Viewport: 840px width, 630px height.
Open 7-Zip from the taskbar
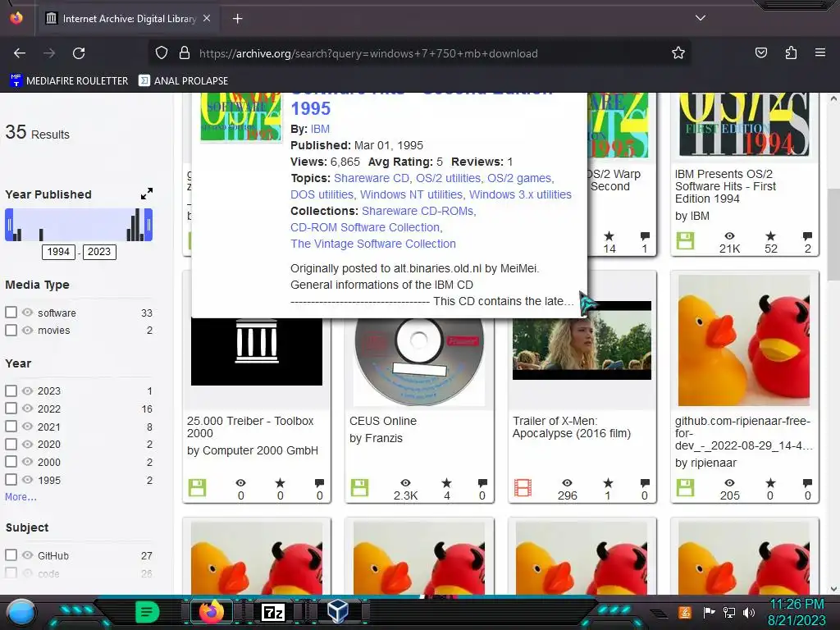(x=272, y=612)
